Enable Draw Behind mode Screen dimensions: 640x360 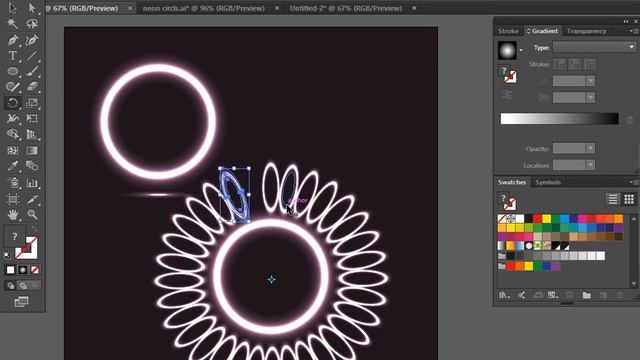[23, 285]
